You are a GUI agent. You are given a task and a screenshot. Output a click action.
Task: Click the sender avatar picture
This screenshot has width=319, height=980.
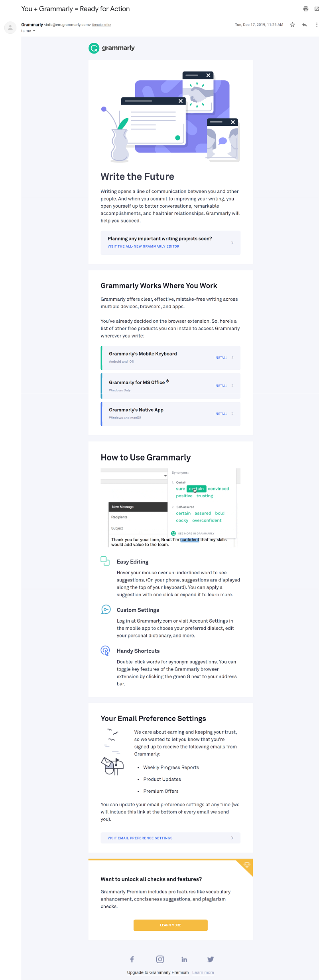10,28
